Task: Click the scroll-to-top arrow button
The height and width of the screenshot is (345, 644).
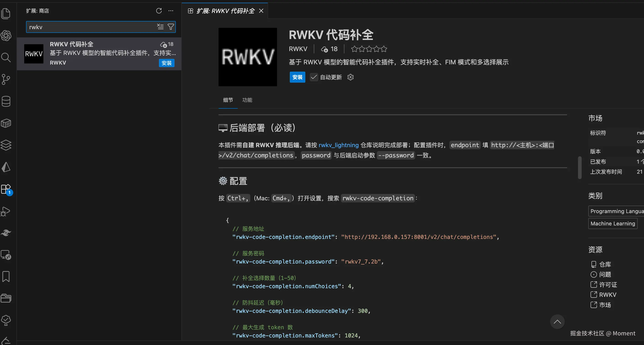Action: click(557, 322)
